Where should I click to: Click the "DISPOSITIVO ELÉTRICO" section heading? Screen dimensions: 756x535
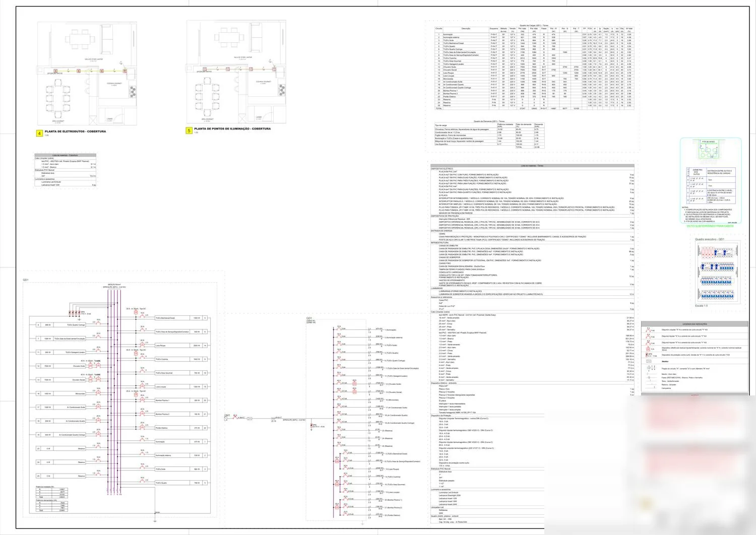pyautogui.click(x=442, y=169)
